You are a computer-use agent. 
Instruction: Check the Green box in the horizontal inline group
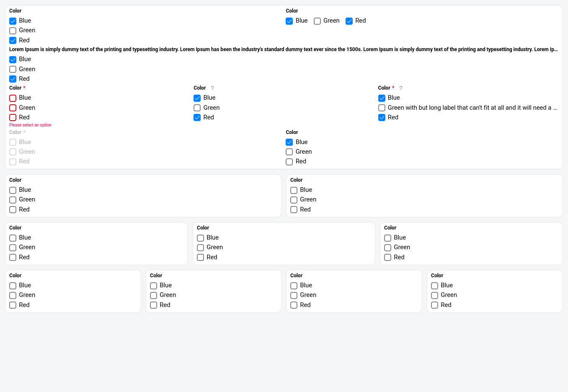coord(318,21)
